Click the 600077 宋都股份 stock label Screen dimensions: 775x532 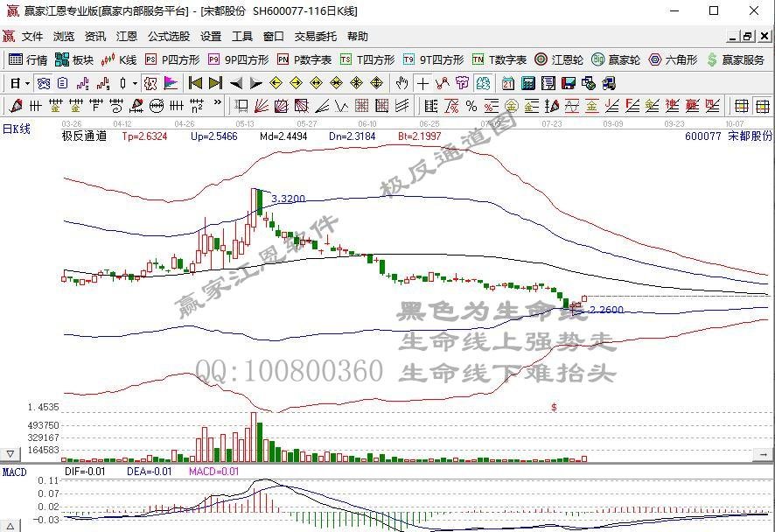pyautogui.click(x=728, y=136)
